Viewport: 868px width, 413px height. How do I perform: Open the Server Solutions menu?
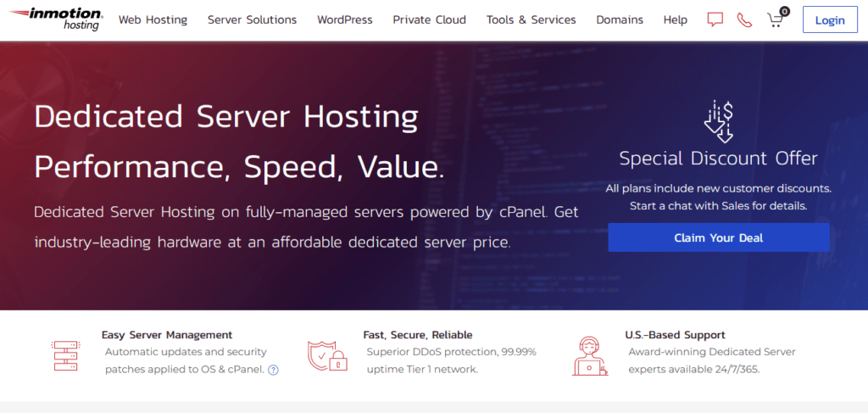(x=252, y=20)
